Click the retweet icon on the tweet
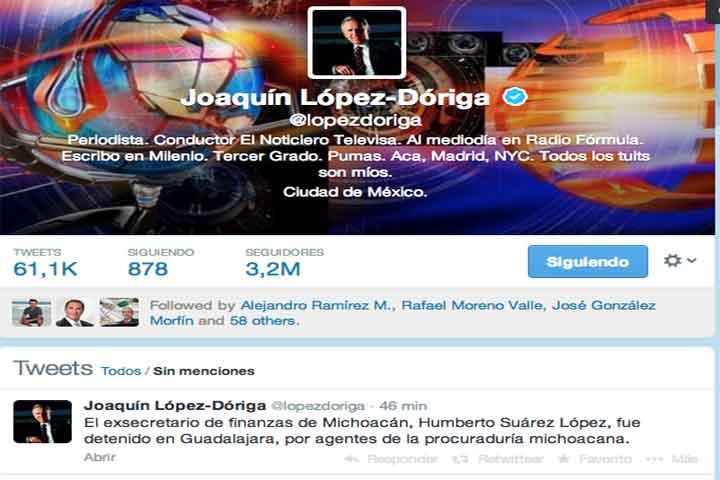 pos(460,459)
